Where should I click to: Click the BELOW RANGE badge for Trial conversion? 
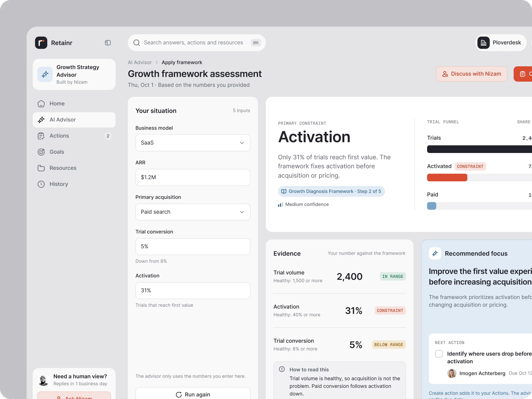click(x=389, y=344)
